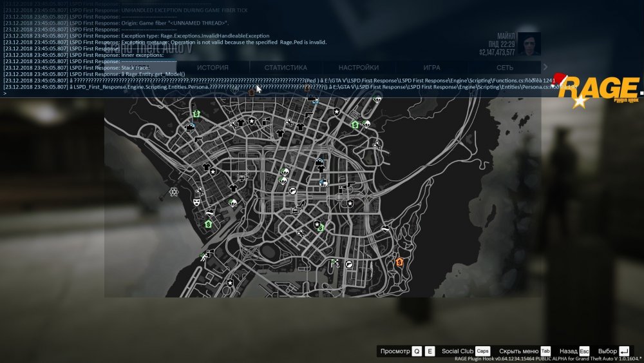
Task: Click the E key button
Action: coord(430,351)
